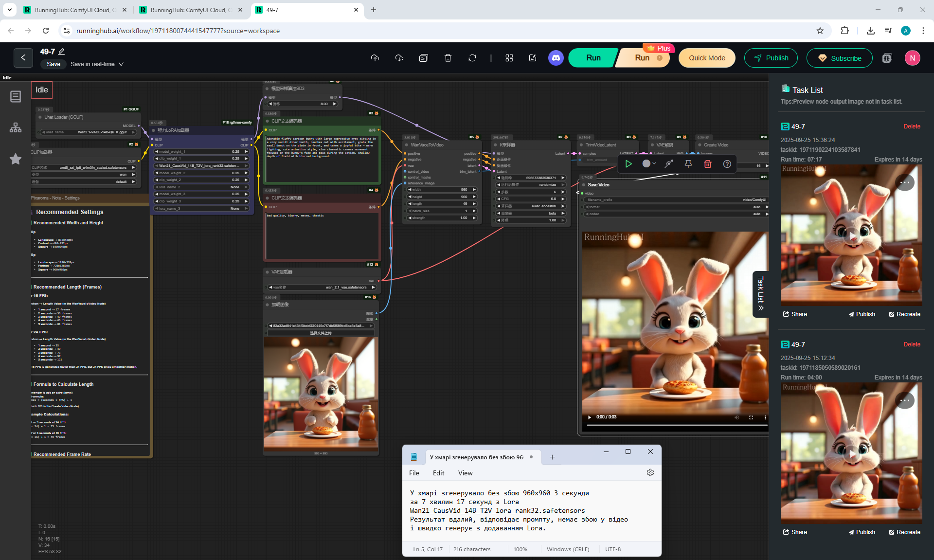Viewport: 934px width, 560px height.
Task: Toggle the Unet Loader (GGUF) collapse dot
Action: coord(40,117)
